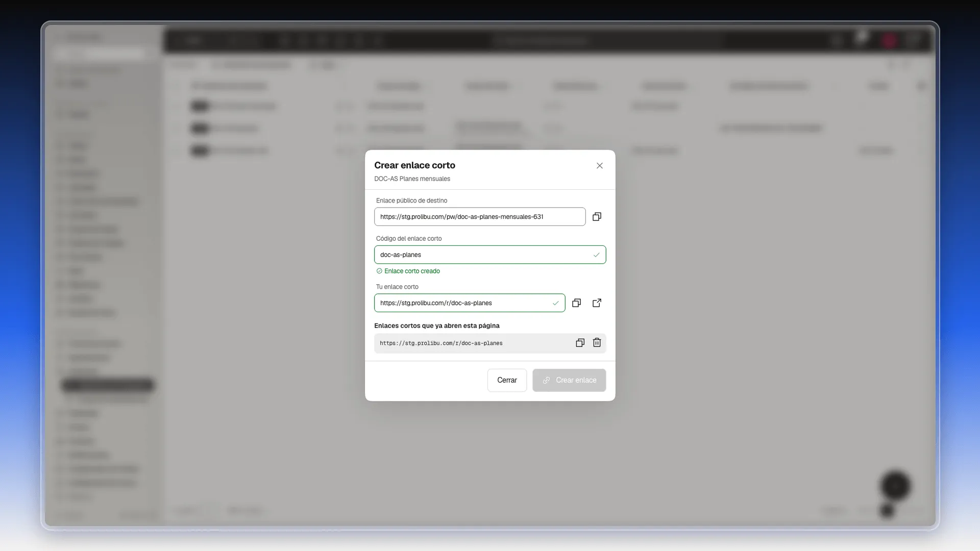
Task: Click the circle-check icon beside Enlace corto creado
Action: (379, 271)
